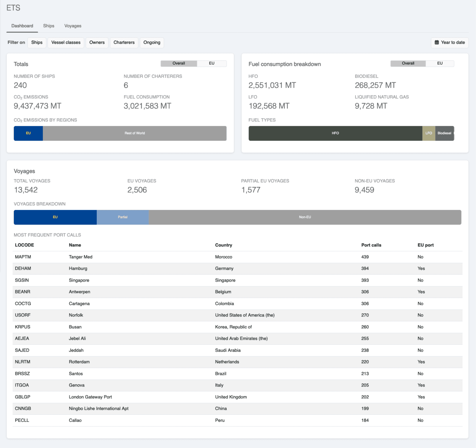Select Overall in Fuel consumption toggle
This screenshot has width=476, height=448.
tap(408, 64)
